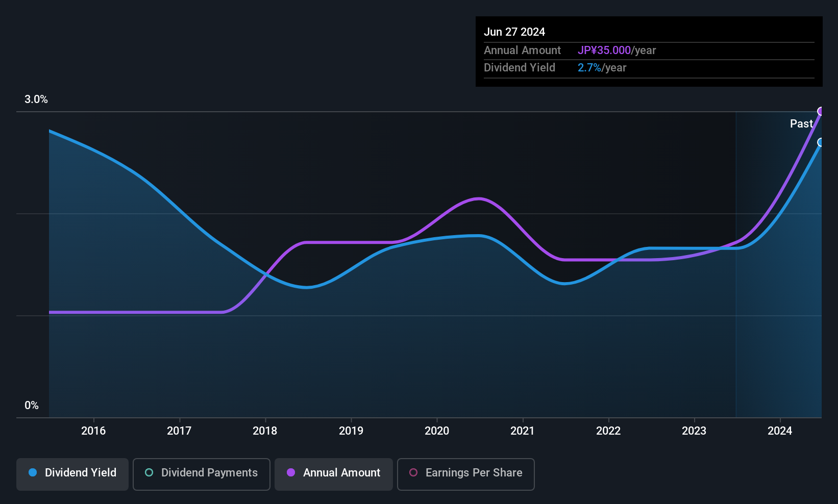Select the blue endpoint marker on yield line

[821, 142]
